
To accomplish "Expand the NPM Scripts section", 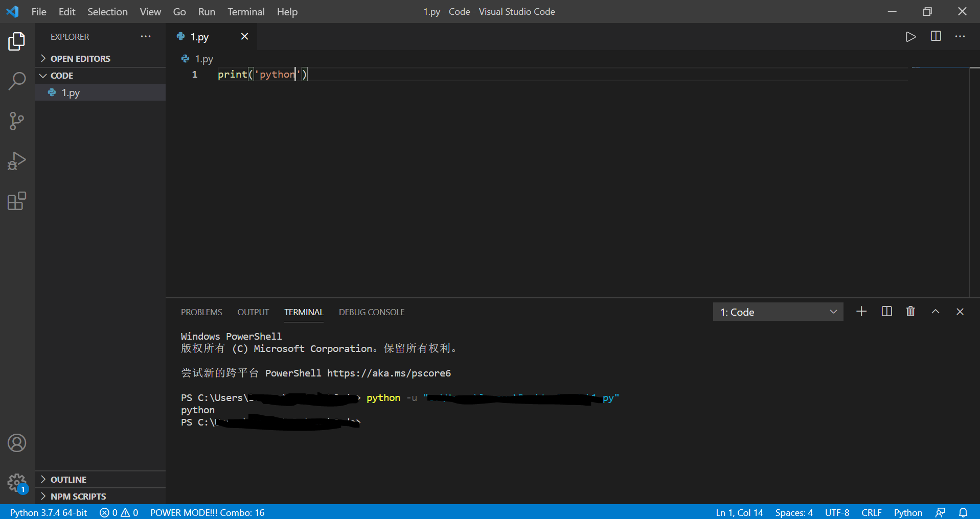I will [x=101, y=497].
